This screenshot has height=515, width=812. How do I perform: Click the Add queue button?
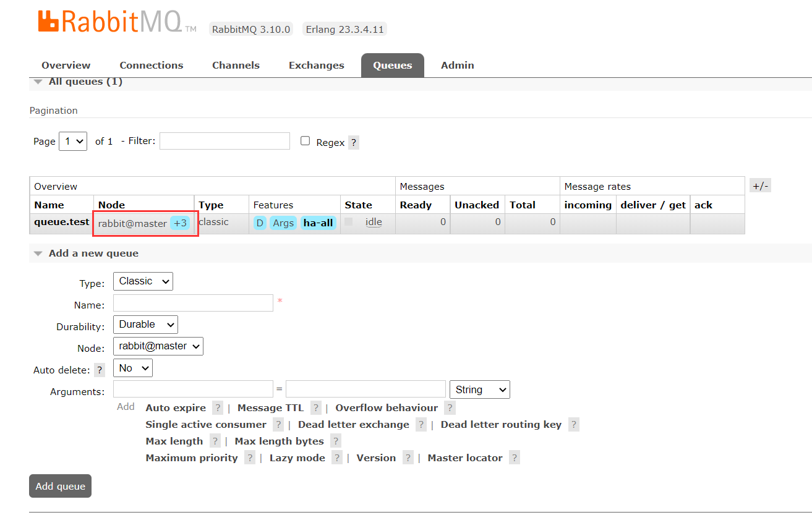(61, 486)
